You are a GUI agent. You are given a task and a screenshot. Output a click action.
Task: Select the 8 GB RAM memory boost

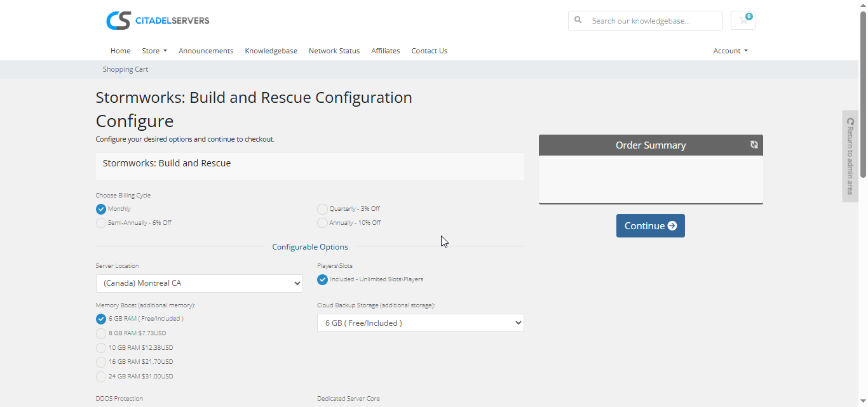pos(101,333)
